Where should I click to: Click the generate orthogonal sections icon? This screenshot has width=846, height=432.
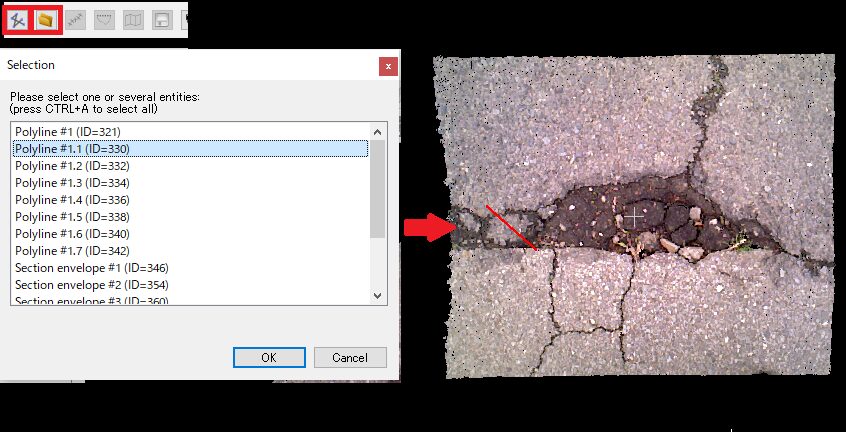click(x=75, y=19)
